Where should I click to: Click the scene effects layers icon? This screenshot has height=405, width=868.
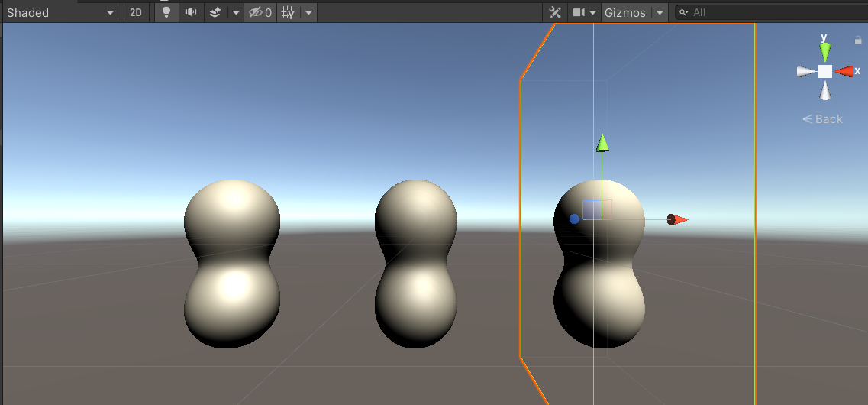point(215,12)
